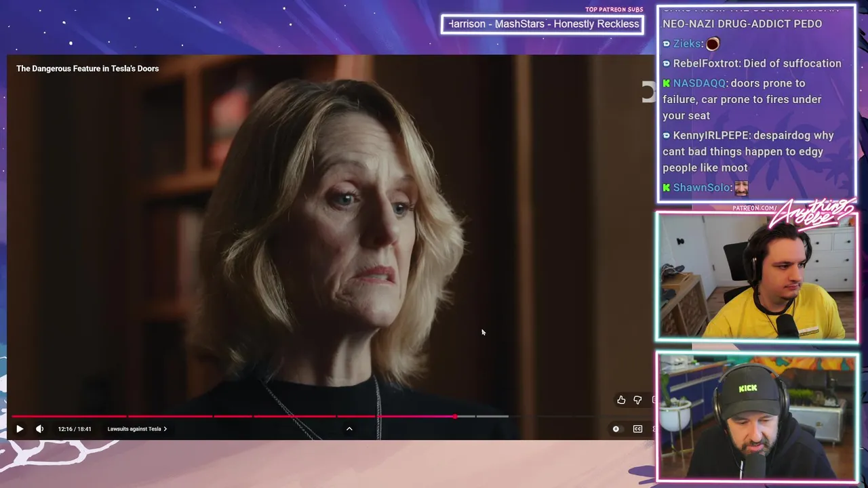Toggle the autoplay switch
The width and height of the screenshot is (868, 488).
[x=616, y=429]
